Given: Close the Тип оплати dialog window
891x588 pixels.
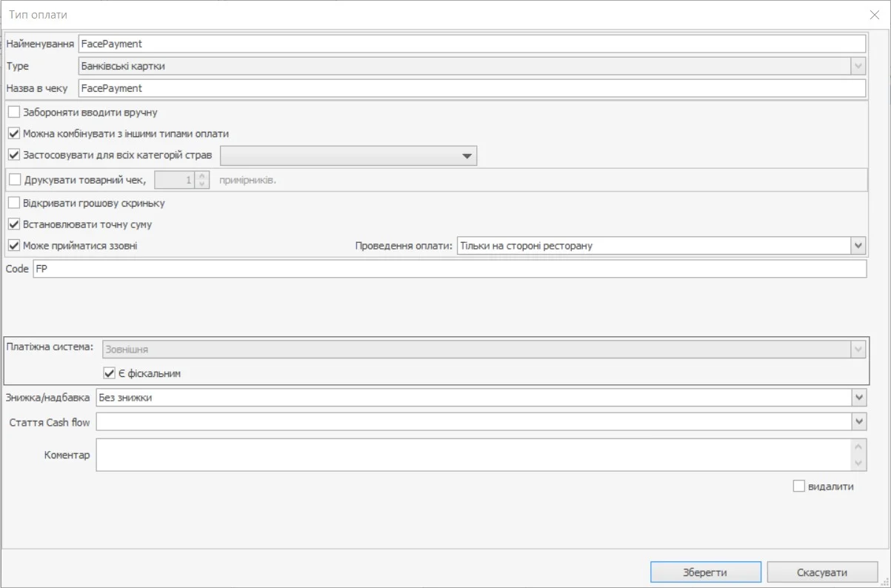Looking at the screenshot, I should [874, 15].
